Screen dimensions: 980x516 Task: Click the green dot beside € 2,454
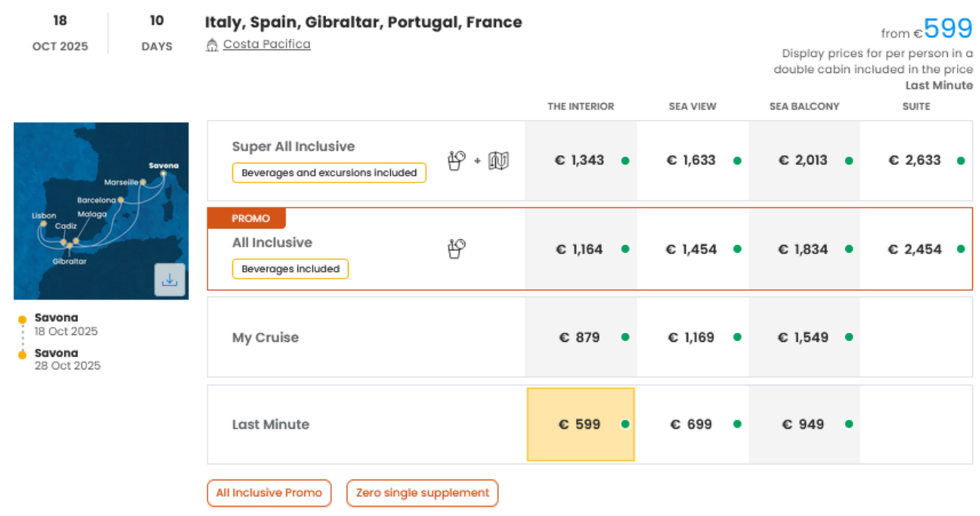click(x=961, y=249)
